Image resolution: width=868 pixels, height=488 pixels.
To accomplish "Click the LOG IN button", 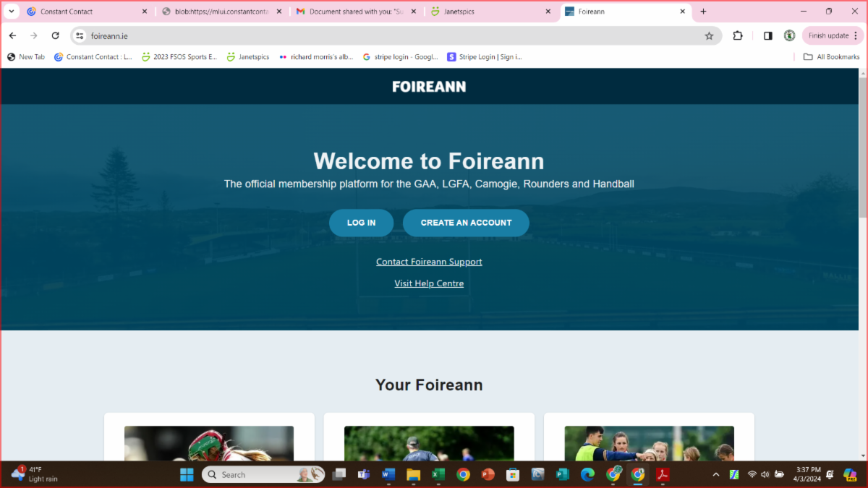I will [361, 223].
